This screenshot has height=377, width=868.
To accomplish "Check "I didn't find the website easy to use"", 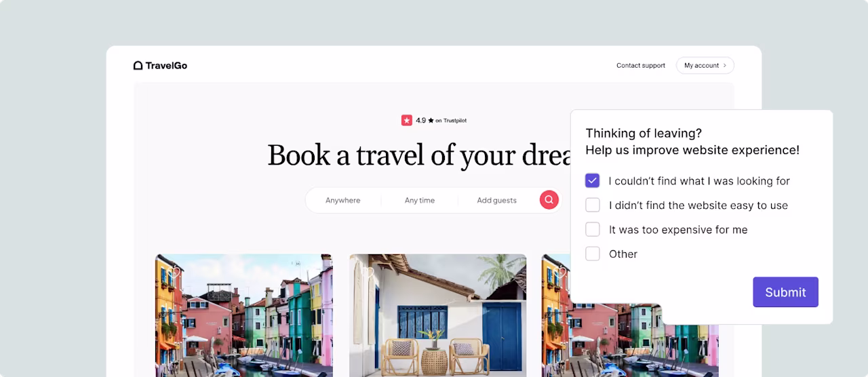I will (593, 205).
